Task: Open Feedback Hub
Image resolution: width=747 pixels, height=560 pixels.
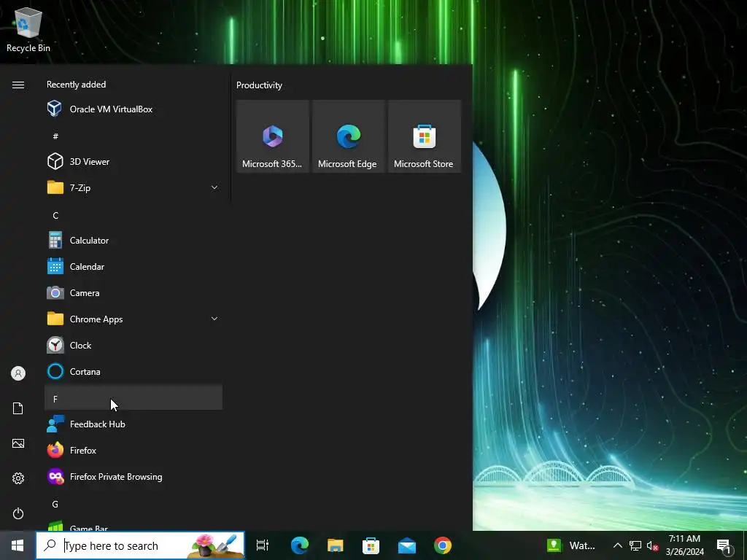Action: point(133,424)
